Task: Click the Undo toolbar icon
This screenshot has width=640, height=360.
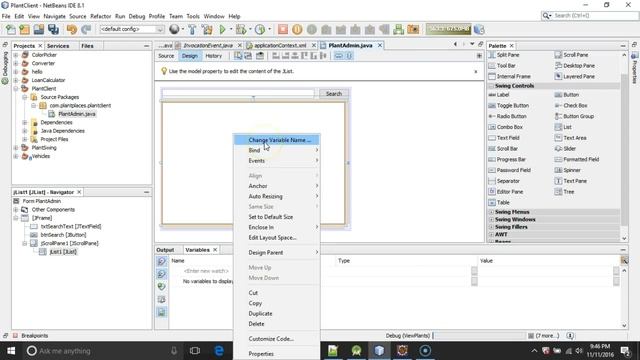Action: [72, 29]
